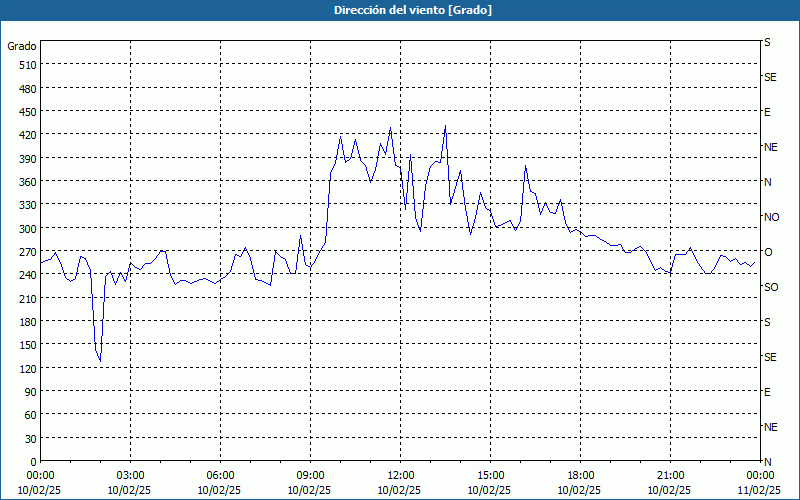Click the 360 y-axis tick label
800x500 pixels.
(x=29, y=182)
